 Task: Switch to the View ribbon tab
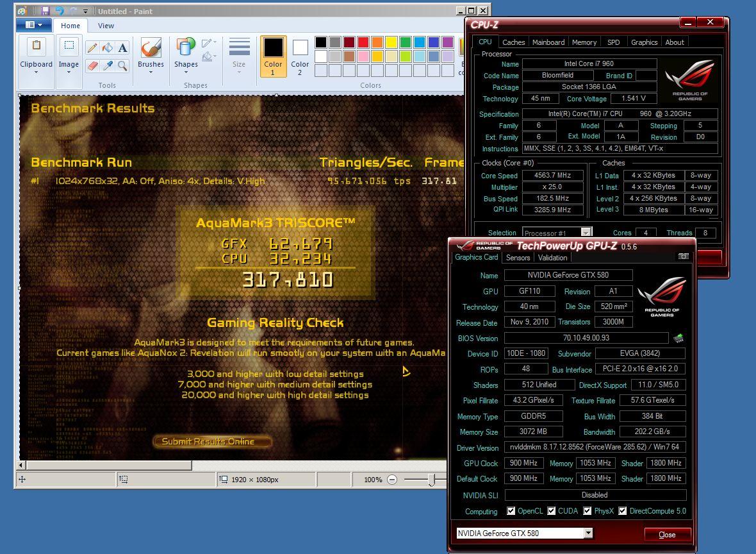[106, 26]
